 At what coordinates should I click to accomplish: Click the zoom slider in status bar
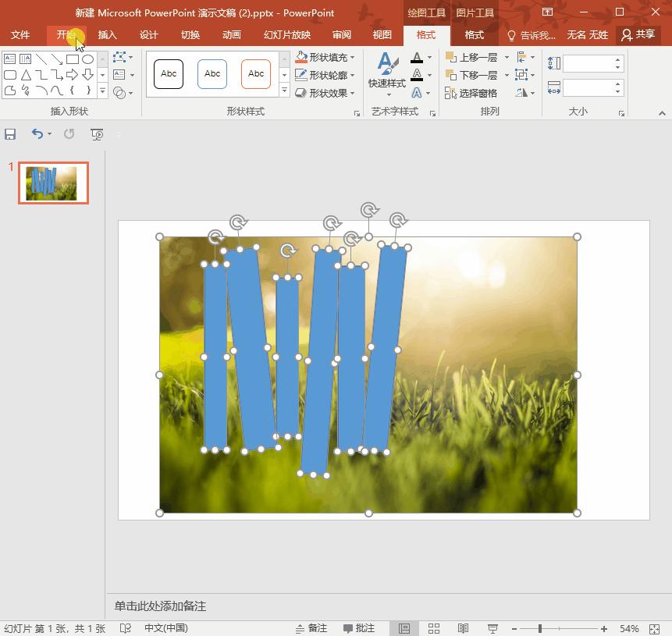coord(540,628)
